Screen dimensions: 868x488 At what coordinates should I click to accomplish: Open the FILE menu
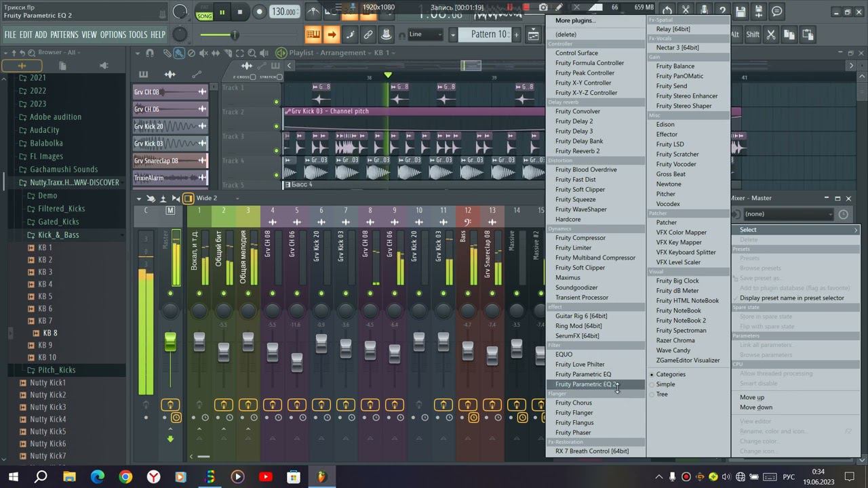[10, 35]
